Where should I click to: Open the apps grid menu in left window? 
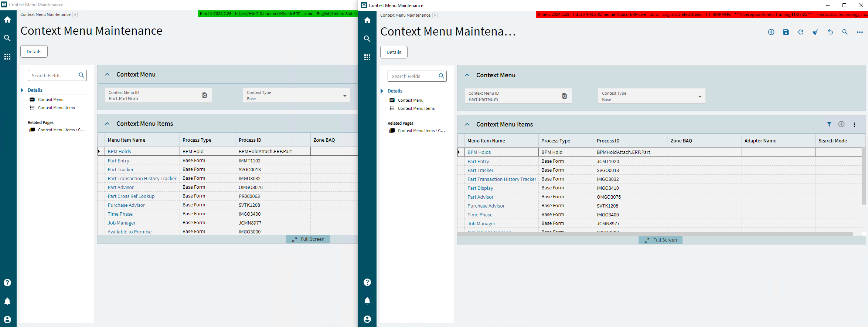[x=7, y=57]
